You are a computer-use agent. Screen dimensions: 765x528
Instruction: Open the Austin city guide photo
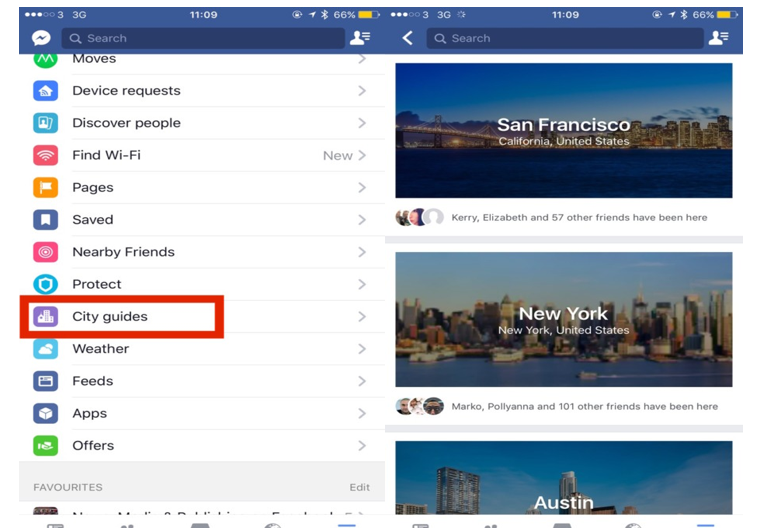pos(564,477)
